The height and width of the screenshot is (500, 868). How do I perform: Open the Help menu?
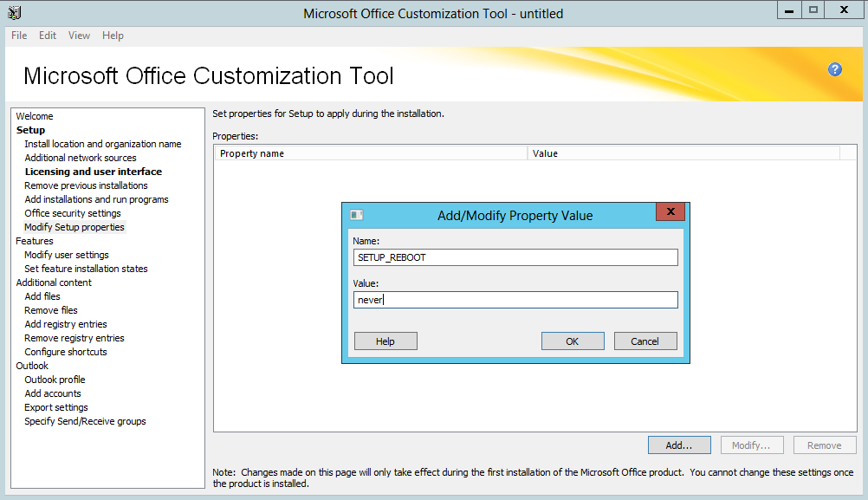click(113, 36)
